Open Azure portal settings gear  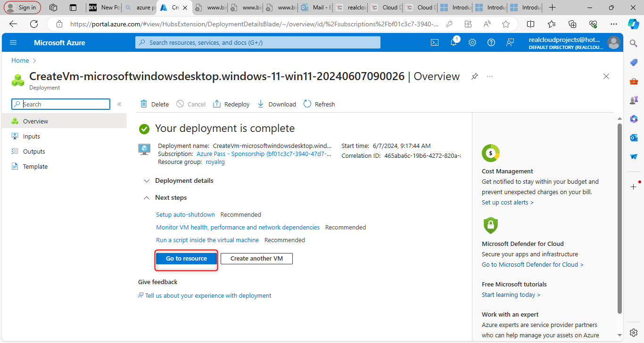pos(472,42)
